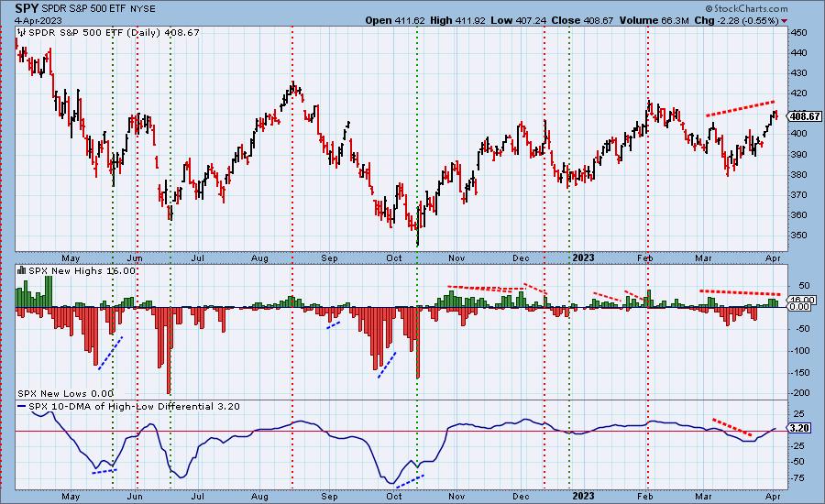The width and height of the screenshot is (825, 504).
Task: Click the Low 407.24 value
Action: click(518, 20)
